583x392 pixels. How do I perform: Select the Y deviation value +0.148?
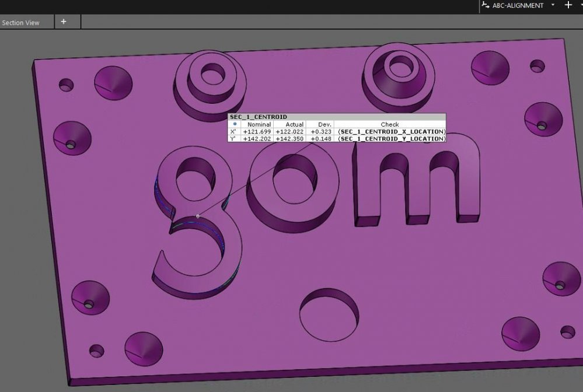click(x=322, y=139)
